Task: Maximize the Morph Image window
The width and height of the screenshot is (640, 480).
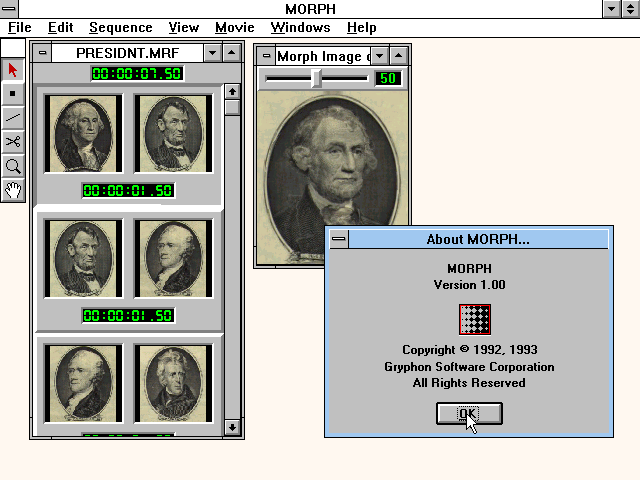Action: (x=398, y=56)
